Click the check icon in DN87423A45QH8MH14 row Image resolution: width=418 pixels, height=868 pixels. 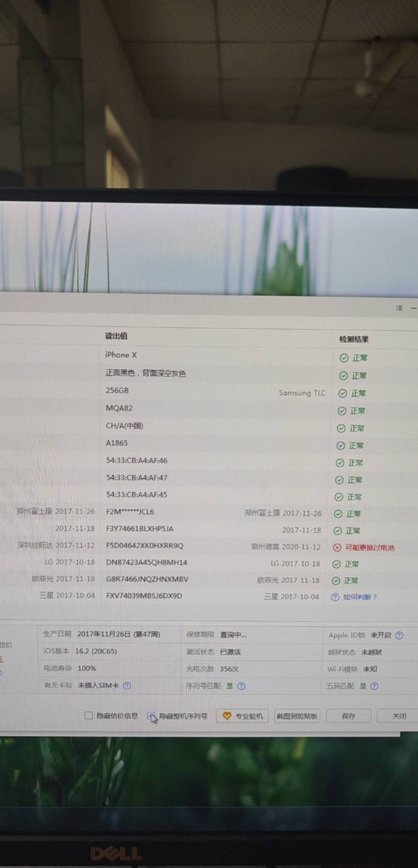pos(336,564)
